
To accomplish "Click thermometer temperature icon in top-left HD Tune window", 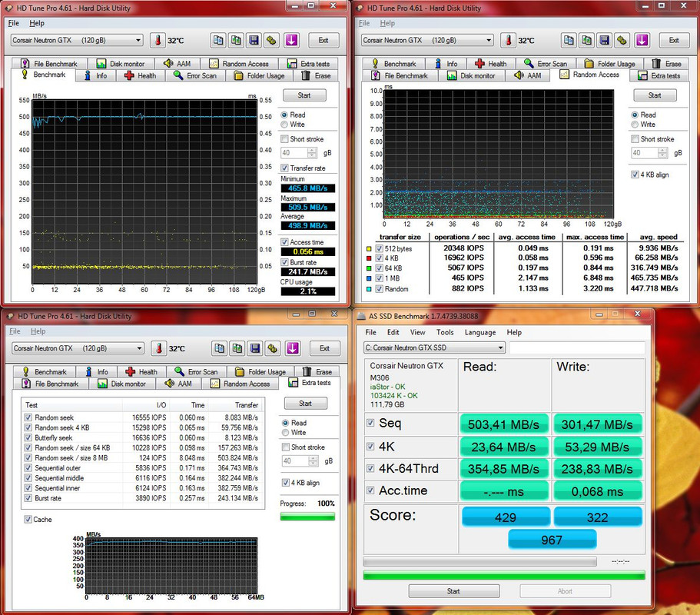I will [x=158, y=40].
